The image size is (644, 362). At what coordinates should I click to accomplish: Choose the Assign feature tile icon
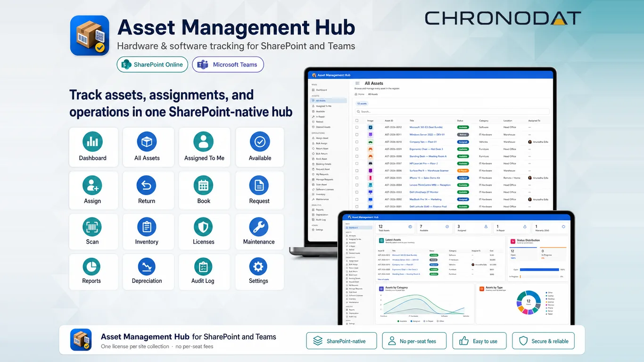[92, 186]
